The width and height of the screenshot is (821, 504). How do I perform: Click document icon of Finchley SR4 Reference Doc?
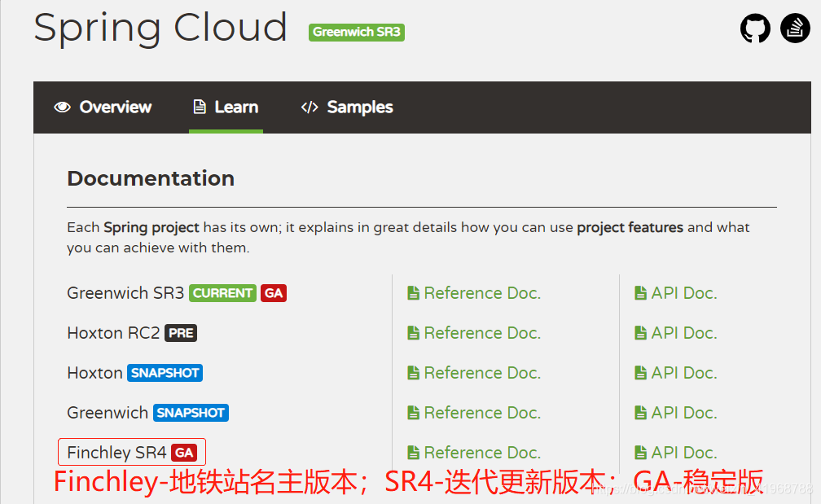[413, 452]
